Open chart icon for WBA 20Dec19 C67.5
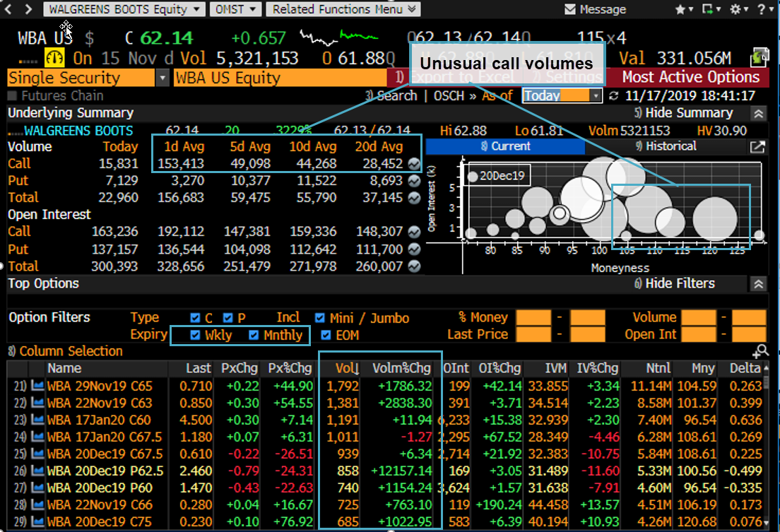The image size is (780, 532). (x=37, y=454)
